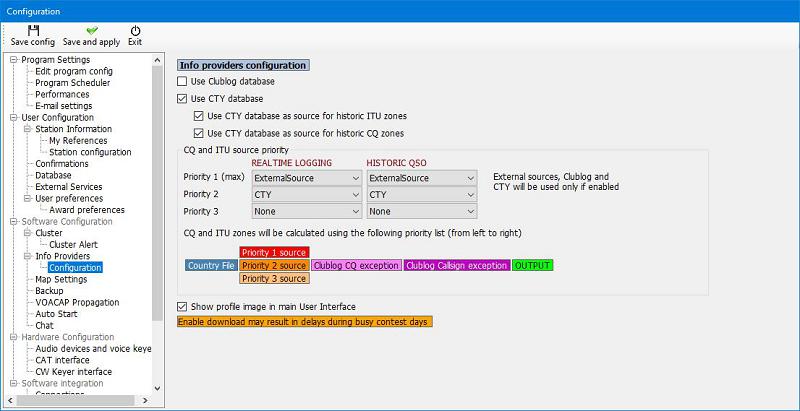The height and width of the screenshot is (411, 800).
Task: Select Edit program config in tree
Action: (74, 71)
